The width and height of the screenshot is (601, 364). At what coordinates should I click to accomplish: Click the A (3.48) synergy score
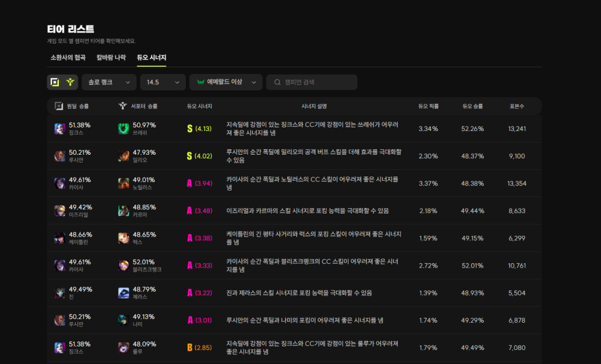[199, 211]
